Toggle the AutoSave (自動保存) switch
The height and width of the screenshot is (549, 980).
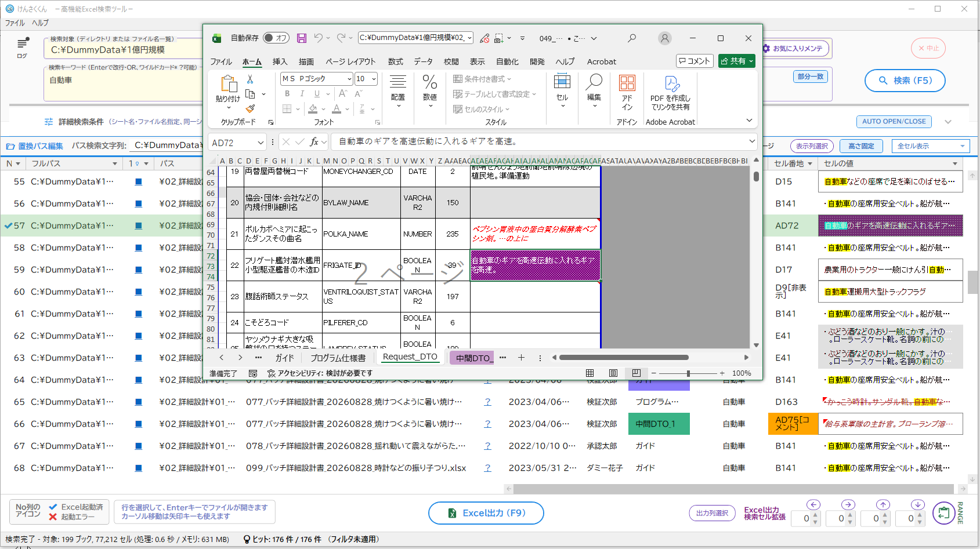(x=276, y=38)
